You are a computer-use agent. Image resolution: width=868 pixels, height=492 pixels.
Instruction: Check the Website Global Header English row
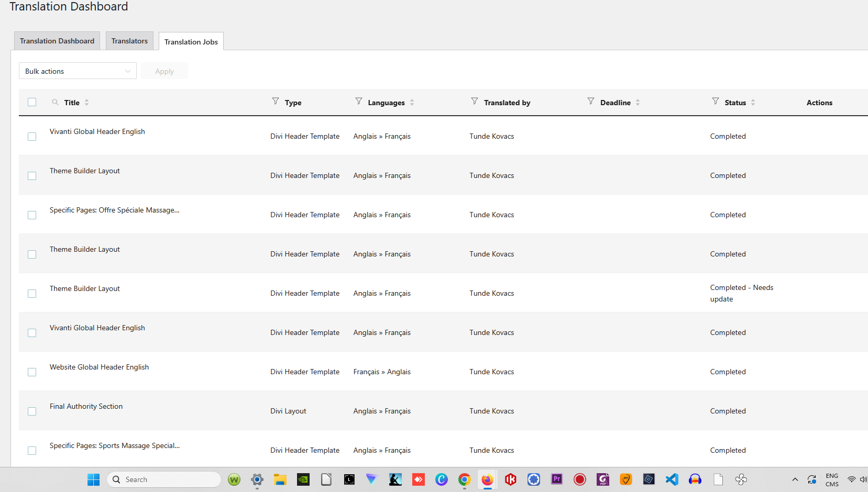coord(32,372)
